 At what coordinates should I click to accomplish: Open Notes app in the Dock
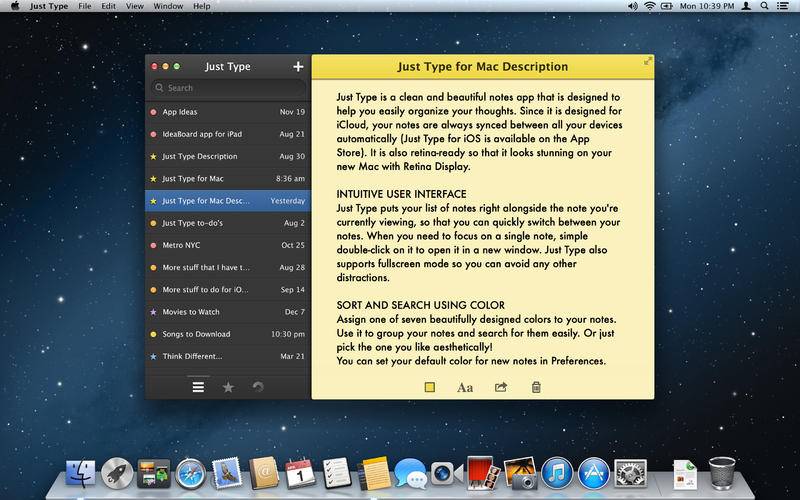[374, 473]
